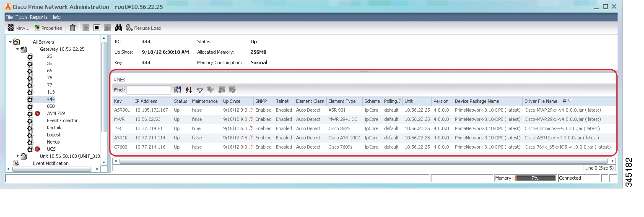
Task: Click the tree pane horizontal scrollbar
Action: tap(52, 169)
